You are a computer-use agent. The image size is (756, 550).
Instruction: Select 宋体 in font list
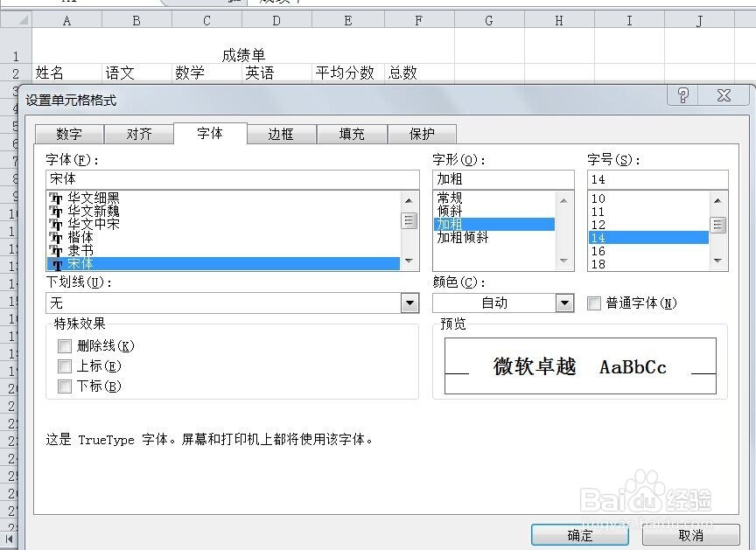(x=223, y=264)
